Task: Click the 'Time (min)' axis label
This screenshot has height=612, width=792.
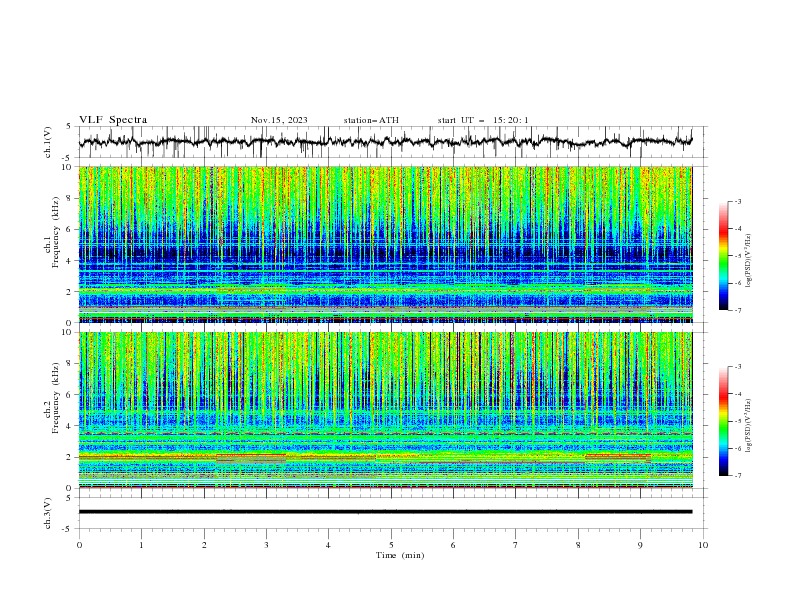Action: tap(400, 555)
